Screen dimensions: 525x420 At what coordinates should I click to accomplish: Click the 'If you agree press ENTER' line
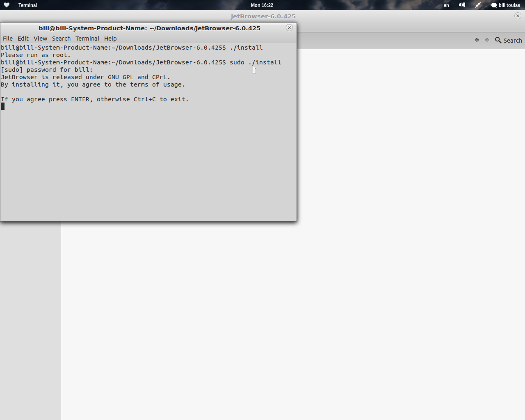click(95, 99)
